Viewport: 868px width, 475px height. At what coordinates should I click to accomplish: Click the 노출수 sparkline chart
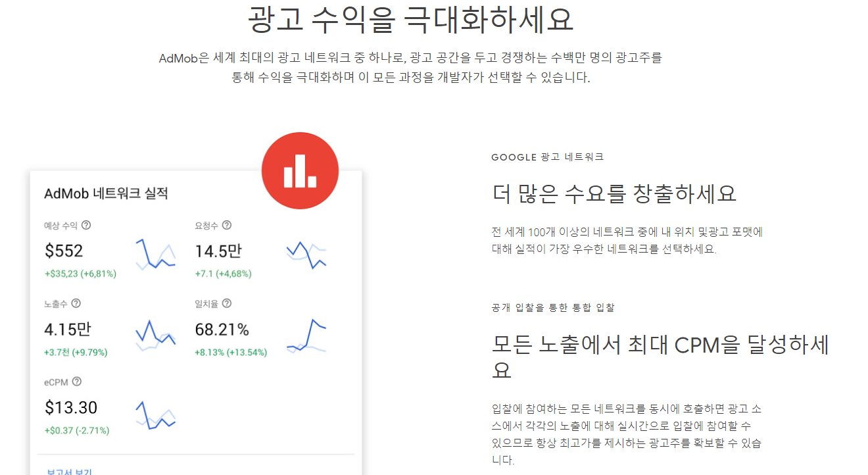156,335
